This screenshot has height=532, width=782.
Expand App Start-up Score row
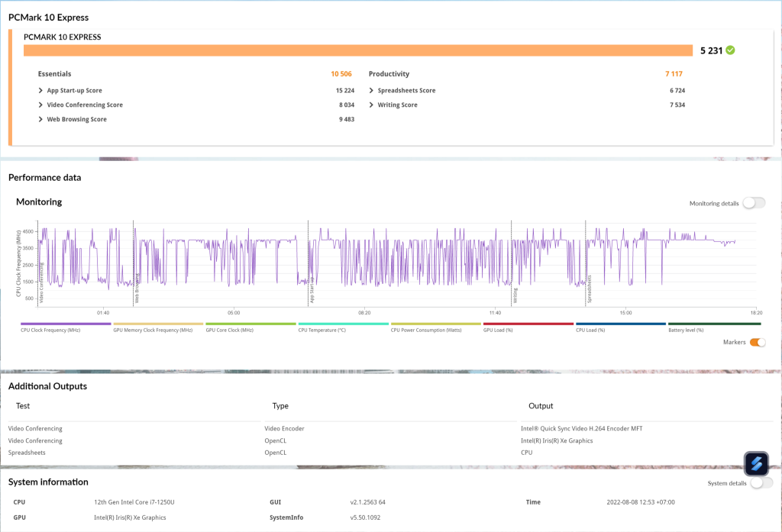click(40, 90)
